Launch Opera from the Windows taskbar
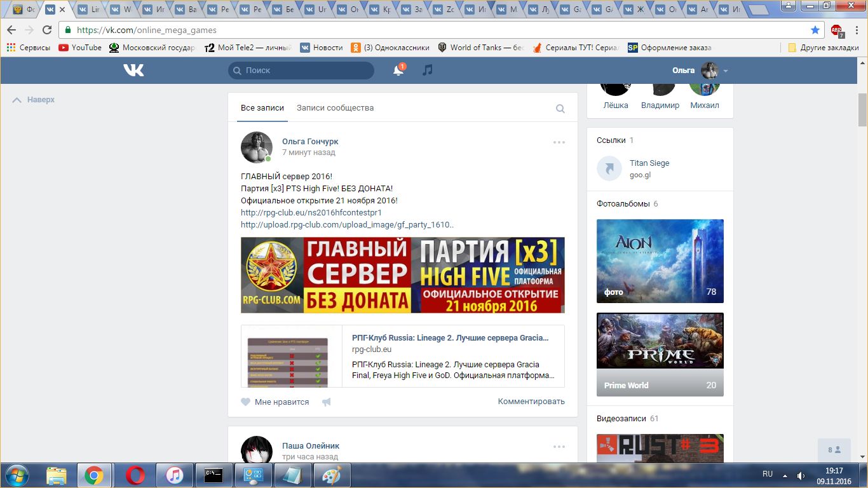This screenshot has height=488, width=868. 134,475
